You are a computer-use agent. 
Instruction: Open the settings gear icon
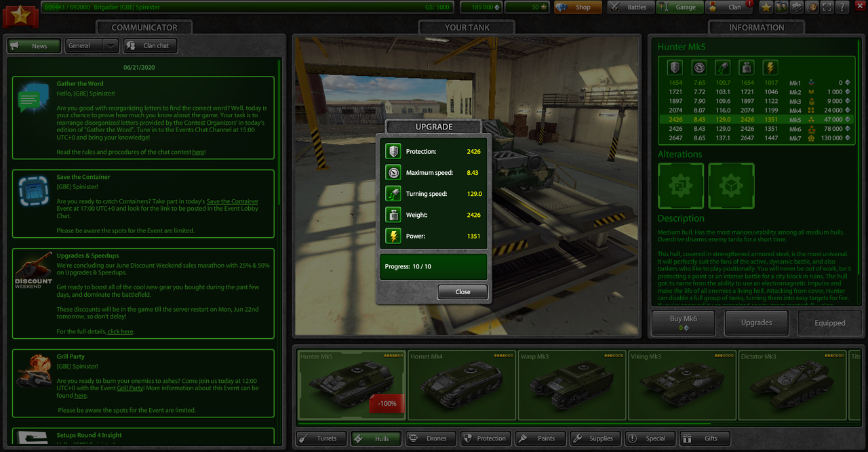(797, 7)
